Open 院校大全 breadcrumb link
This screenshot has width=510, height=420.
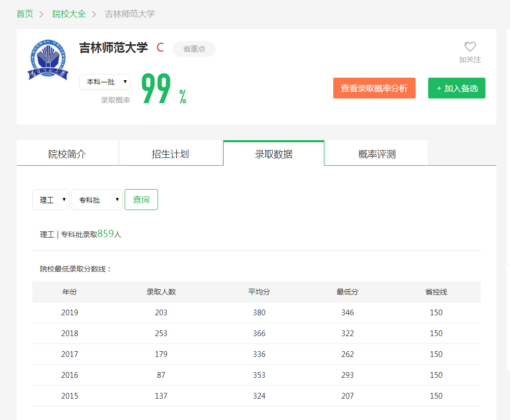coord(69,14)
